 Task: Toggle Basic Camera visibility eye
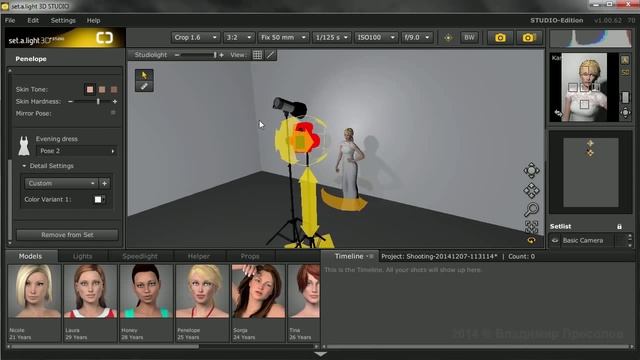coord(555,240)
